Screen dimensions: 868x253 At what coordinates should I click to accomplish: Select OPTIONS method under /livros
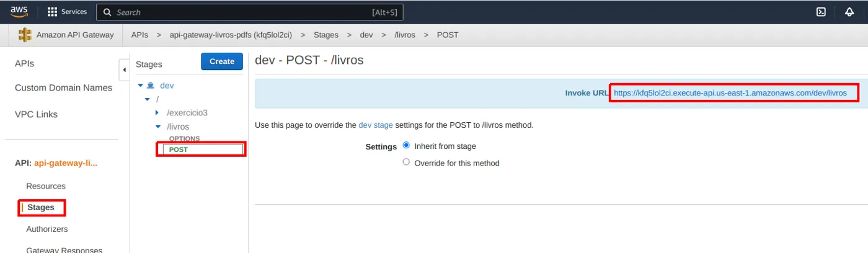[185, 139]
